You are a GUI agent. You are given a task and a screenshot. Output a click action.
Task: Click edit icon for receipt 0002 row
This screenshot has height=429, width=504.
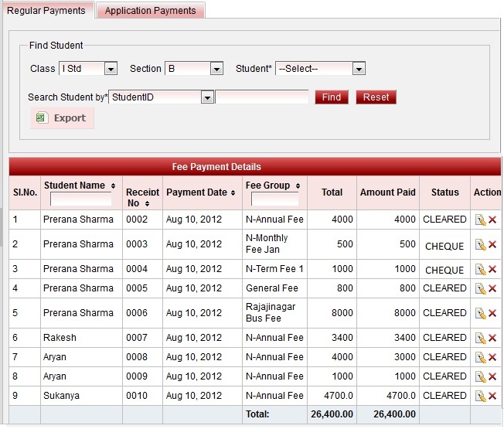[480, 220]
